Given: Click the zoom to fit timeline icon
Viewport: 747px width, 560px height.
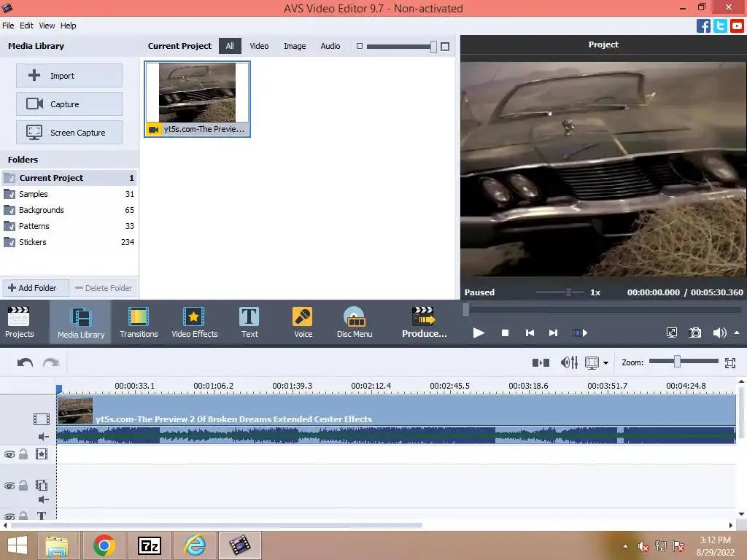Looking at the screenshot, I should (729, 363).
